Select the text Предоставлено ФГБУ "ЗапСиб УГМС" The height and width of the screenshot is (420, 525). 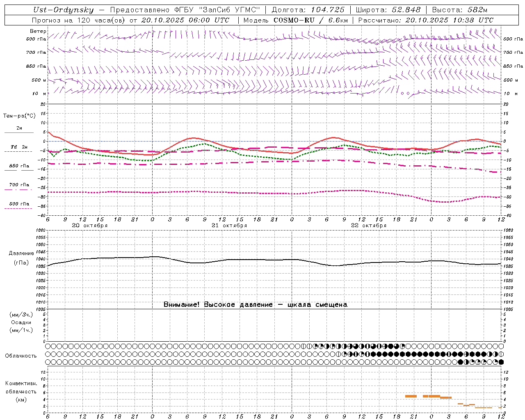pos(185,10)
